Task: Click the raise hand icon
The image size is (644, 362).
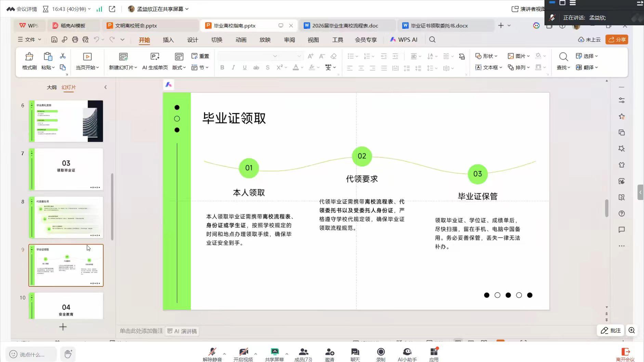Action: pyautogui.click(x=68, y=354)
